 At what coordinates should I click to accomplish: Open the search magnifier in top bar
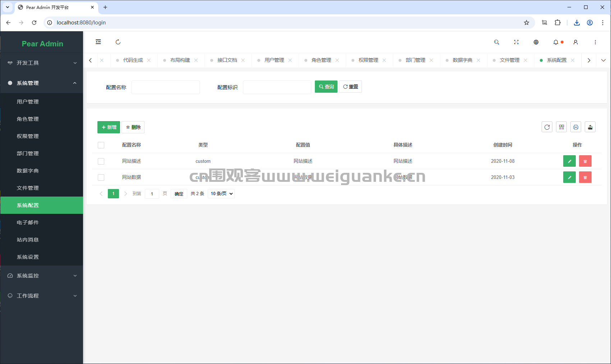[x=497, y=42]
